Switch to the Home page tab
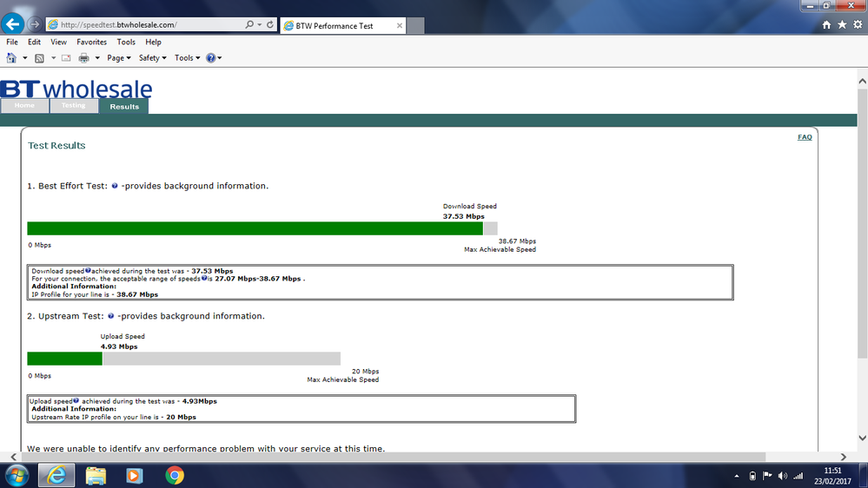The width and height of the screenshot is (868, 488). pyautogui.click(x=24, y=106)
